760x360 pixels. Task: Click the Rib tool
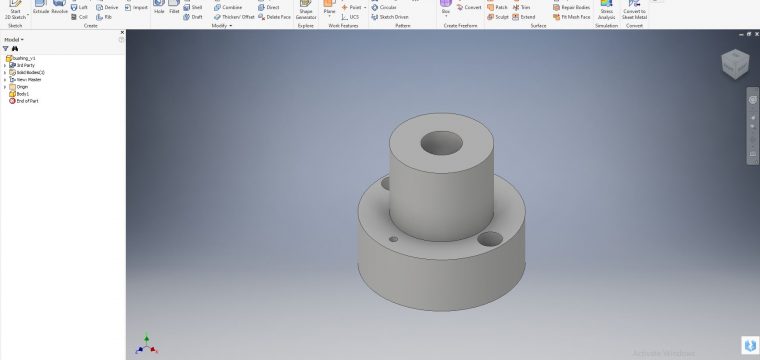104,16
